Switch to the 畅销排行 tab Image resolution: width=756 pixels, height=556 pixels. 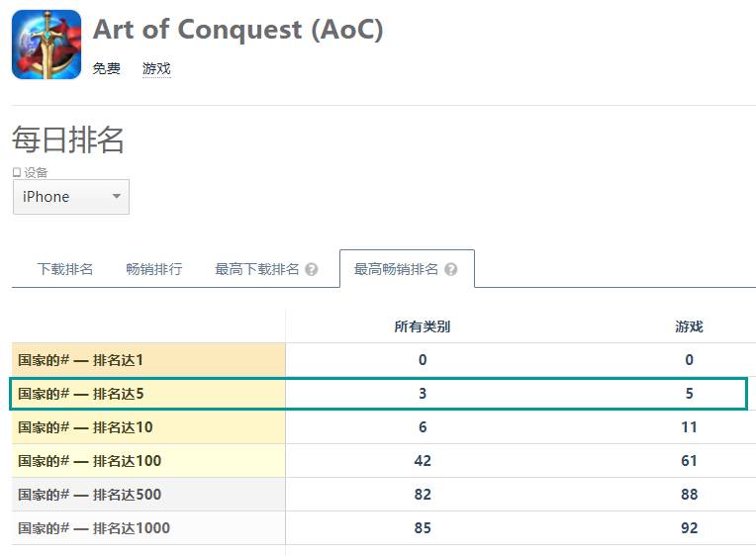(x=154, y=269)
